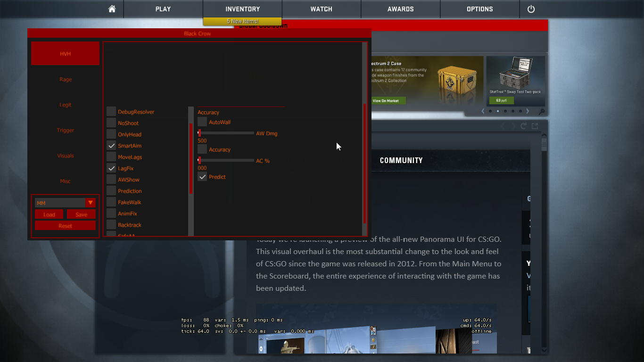Uncheck the Predict option

point(202,177)
